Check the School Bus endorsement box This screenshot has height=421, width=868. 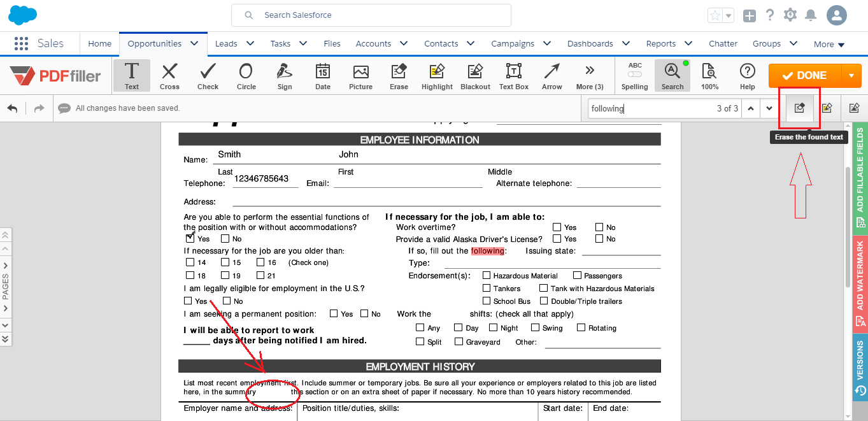[487, 301]
